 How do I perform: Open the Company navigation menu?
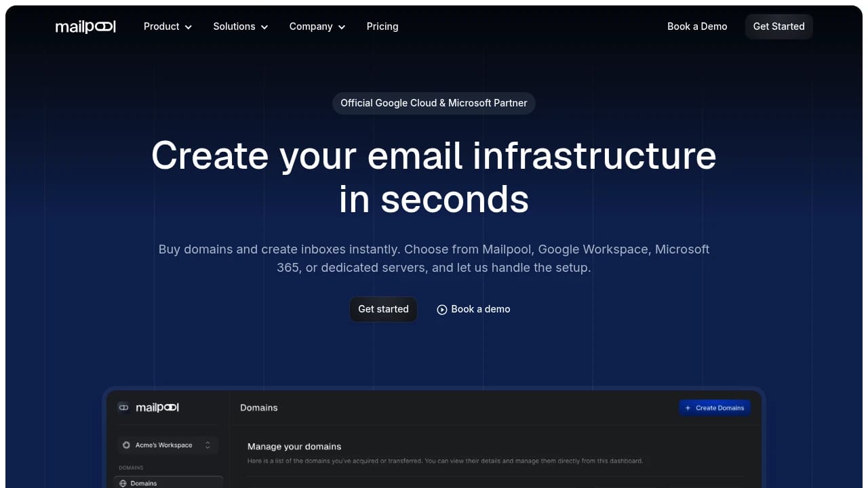point(317,26)
